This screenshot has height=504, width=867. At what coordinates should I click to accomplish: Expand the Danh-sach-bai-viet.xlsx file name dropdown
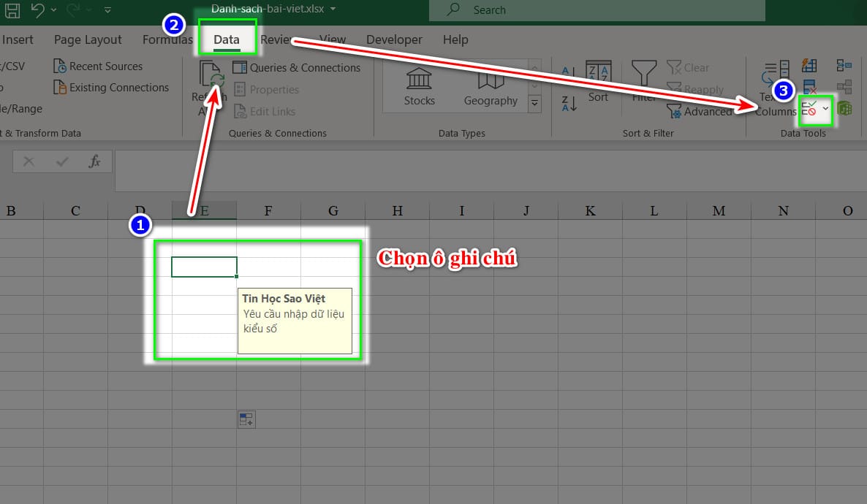(x=333, y=9)
